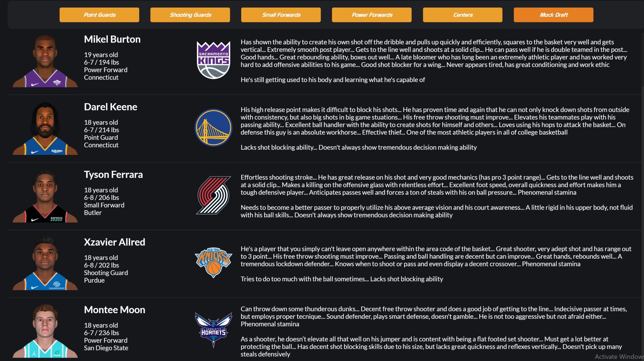Open Montee Moon's name link
Screen dimensions: 644x361
(x=114, y=310)
